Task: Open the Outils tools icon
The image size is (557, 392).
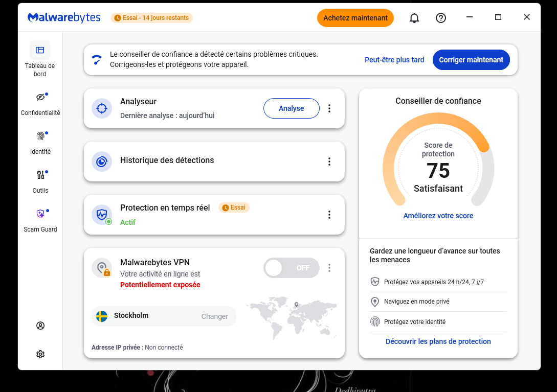Action: pos(40,175)
